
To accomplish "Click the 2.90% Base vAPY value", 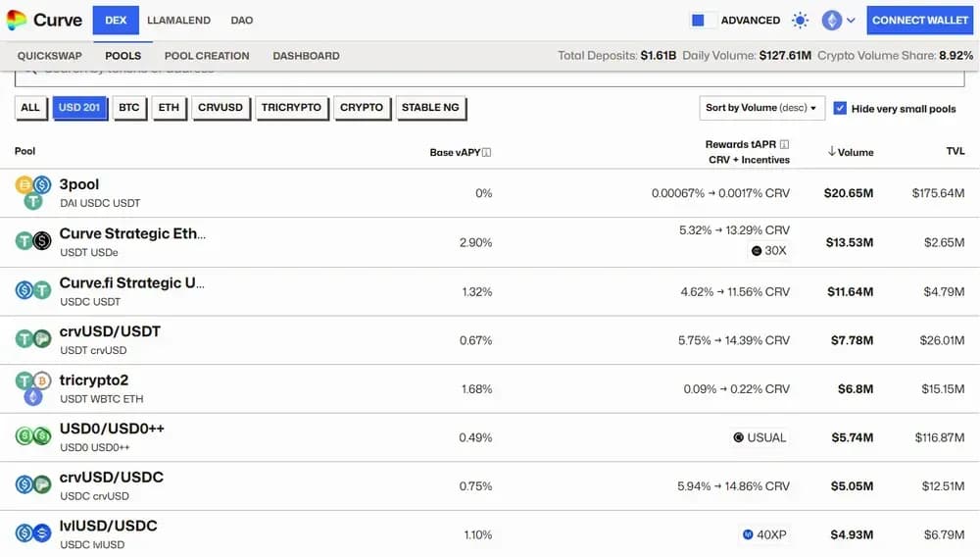I will (x=475, y=242).
